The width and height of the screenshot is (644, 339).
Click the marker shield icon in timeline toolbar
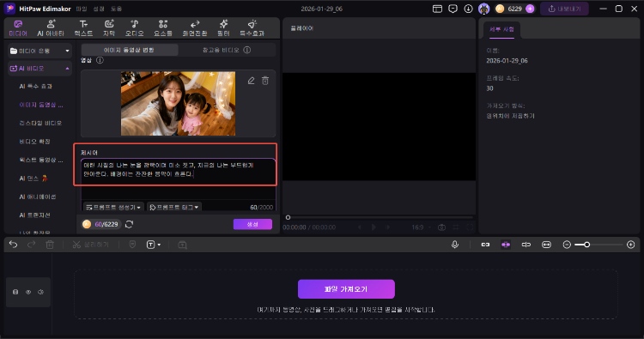(x=132, y=245)
